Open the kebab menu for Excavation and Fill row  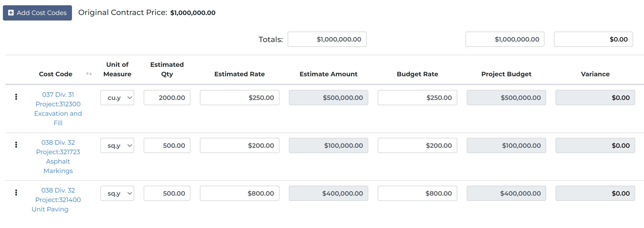tap(16, 97)
